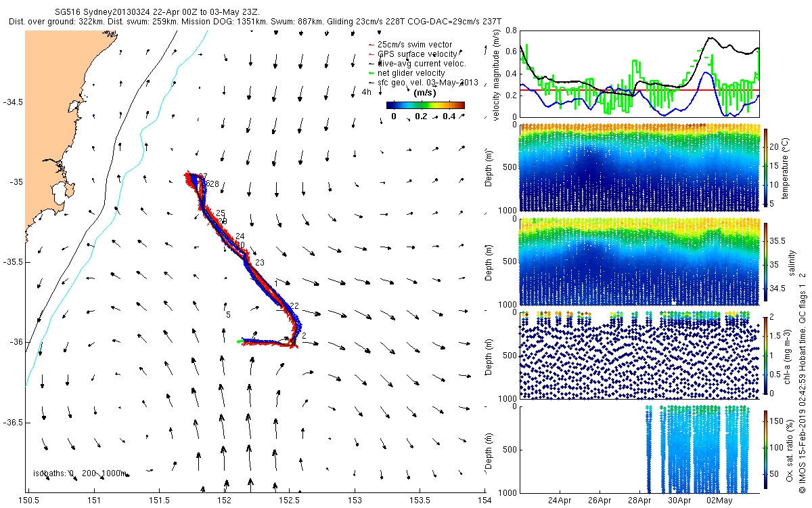Click the day marker '23' on the glider track
Viewport: 812px width, 508px height.
pyautogui.click(x=260, y=262)
